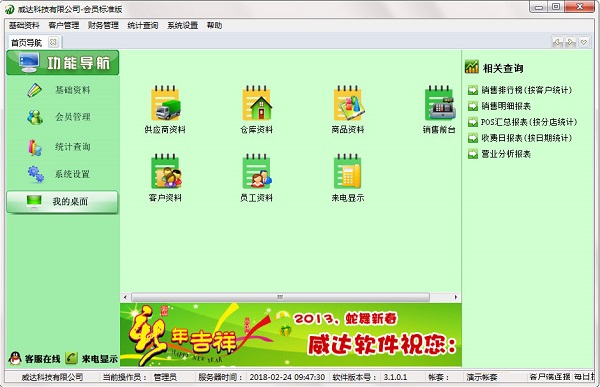Click the 客服在线 penguin icon
The height and width of the screenshot is (387, 600).
[15, 358]
